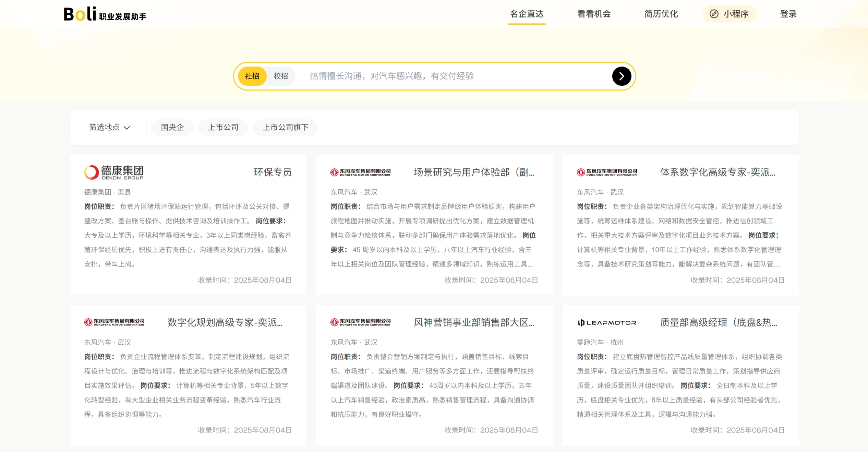The image size is (868, 452).
Task: Focus the job search input field
Action: (456, 76)
